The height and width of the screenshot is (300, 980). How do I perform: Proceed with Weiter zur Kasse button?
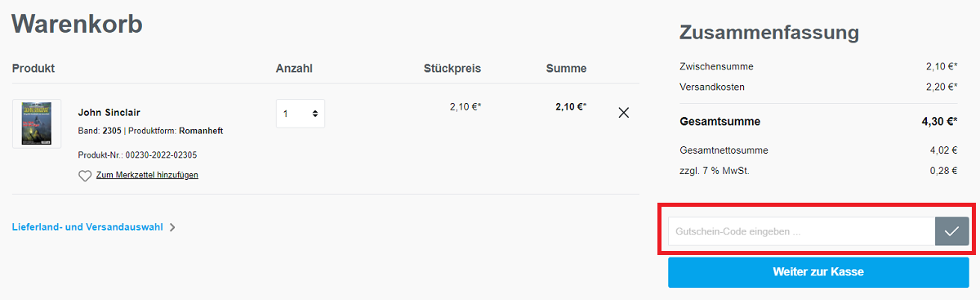[818, 272]
